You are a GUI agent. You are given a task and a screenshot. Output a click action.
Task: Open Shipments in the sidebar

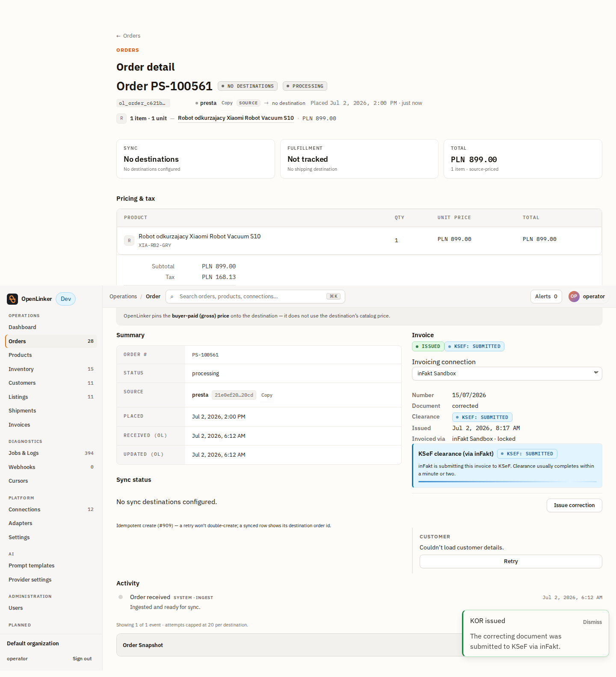point(51,411)
